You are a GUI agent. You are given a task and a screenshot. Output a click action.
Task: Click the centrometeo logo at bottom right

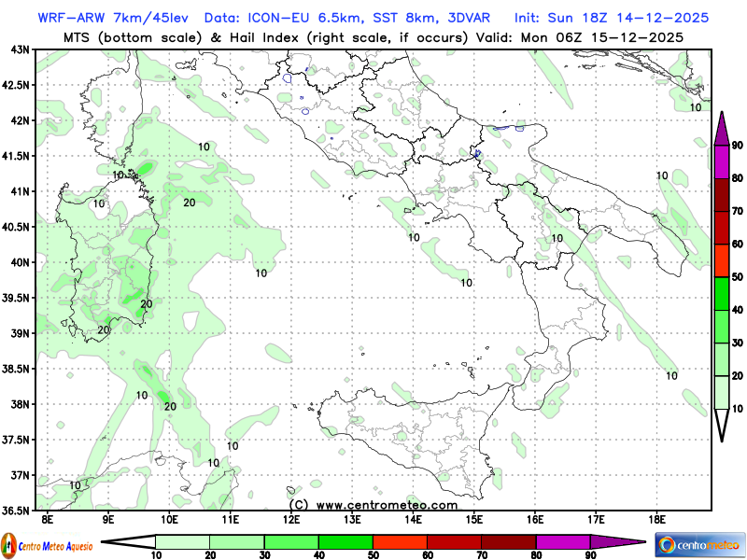[x=698, y=544]
